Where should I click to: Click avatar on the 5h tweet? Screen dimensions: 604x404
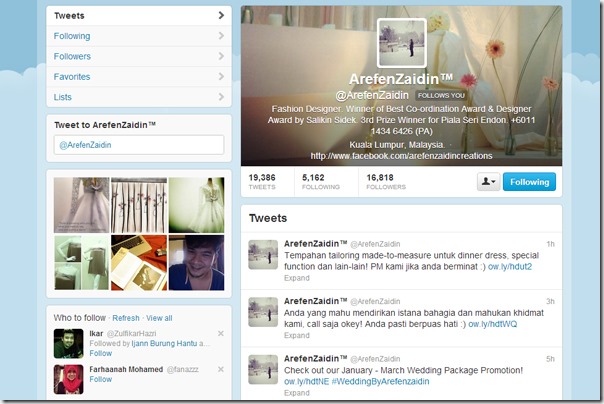pyautogui.click(x=263, y=369)
